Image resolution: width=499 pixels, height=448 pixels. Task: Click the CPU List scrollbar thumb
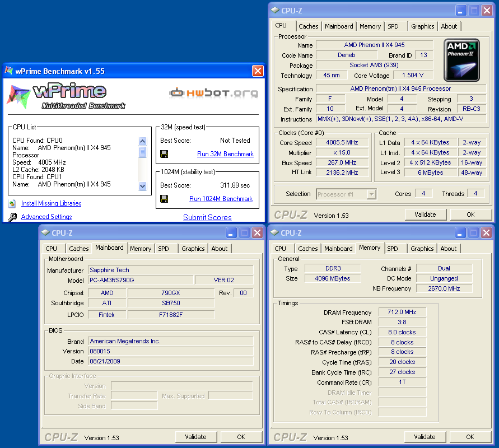pos(143,152)
